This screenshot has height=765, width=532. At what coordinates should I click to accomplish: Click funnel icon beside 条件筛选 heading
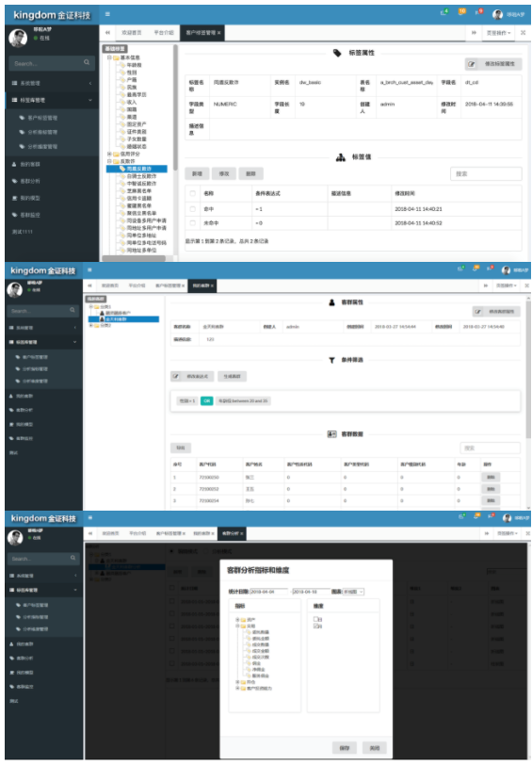tap(331, 360)
